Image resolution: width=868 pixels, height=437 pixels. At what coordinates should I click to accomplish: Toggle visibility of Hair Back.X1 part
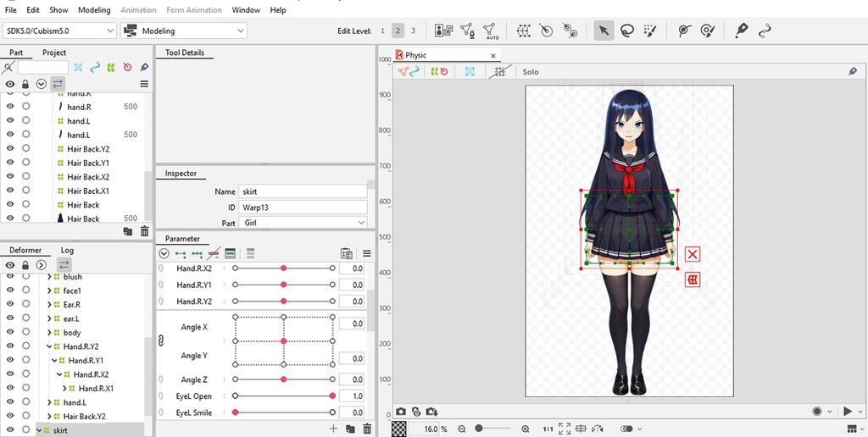10,191
